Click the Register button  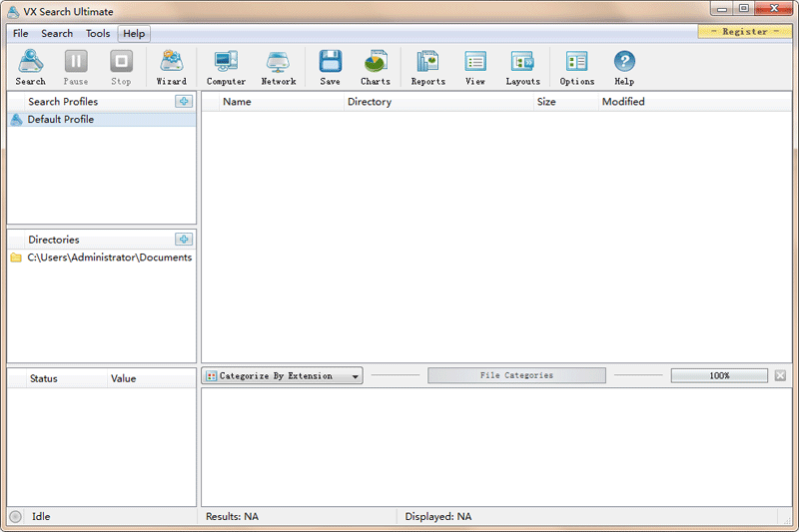tap(744, 31)
